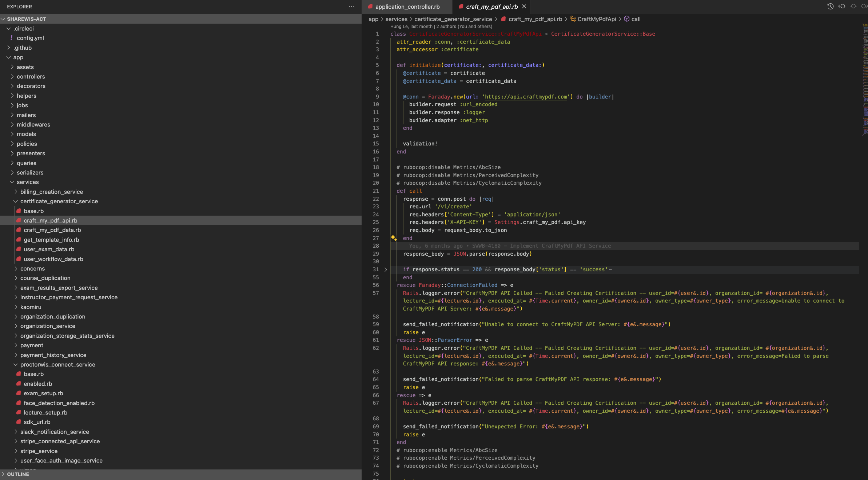
Task: Open changes with next revision icon
Action: coord(864,6)
